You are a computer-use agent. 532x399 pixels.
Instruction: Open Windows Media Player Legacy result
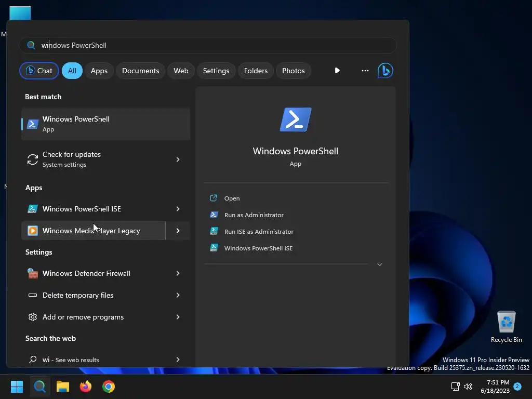pyautogui.click(x=94, y=231)
